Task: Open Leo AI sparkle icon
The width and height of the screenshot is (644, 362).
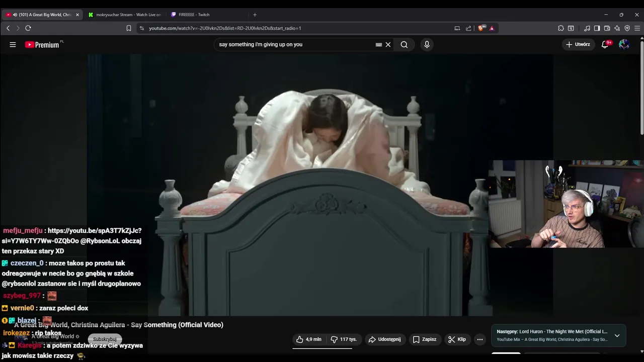Action: [x=617, y=28]
